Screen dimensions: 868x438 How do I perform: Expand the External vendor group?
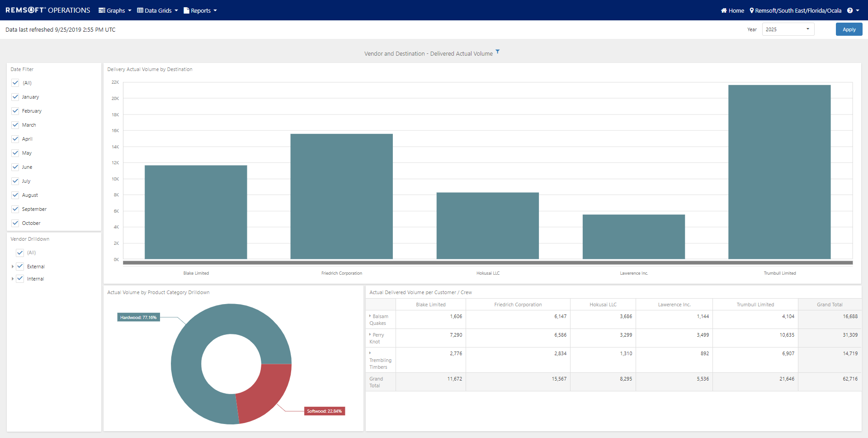[12, 267]
